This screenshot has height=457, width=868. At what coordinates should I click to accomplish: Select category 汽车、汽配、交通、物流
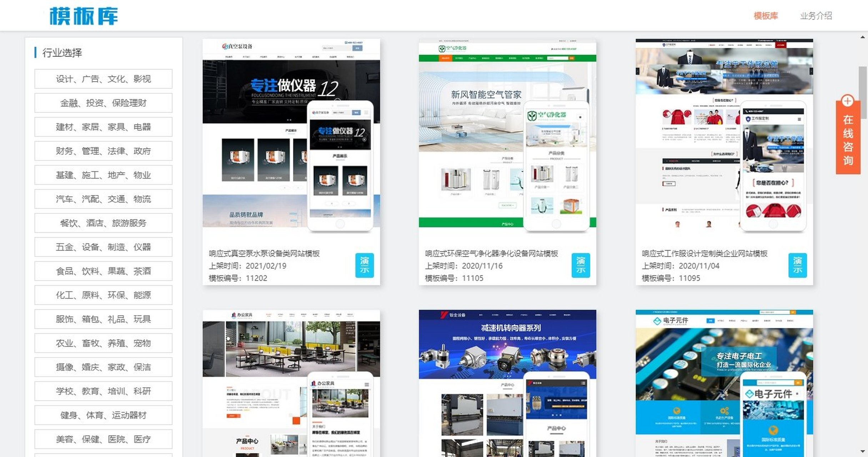point(103,199)
